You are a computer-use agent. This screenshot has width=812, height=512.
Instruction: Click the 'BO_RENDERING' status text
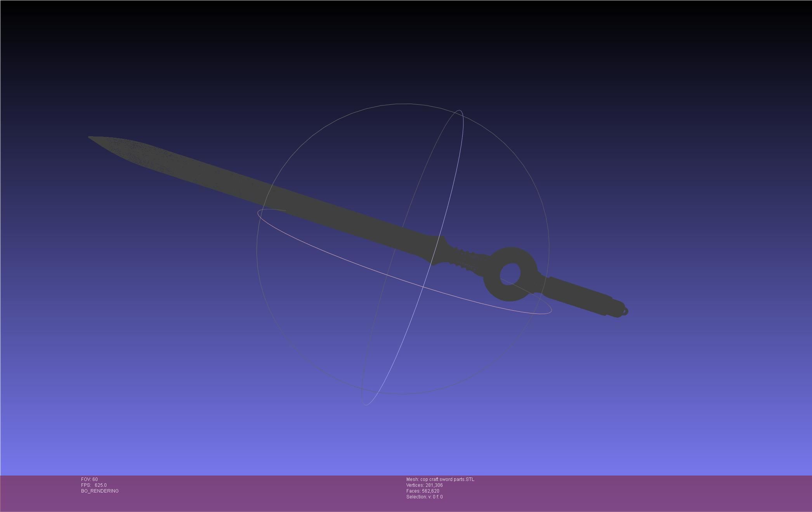tap(100, 491)
